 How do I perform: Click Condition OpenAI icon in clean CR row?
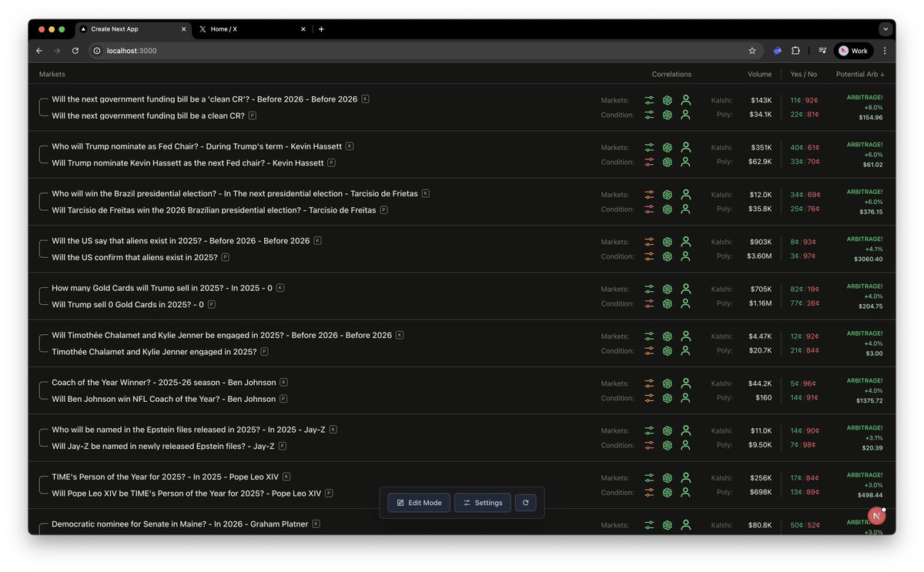tap(668, 115)
